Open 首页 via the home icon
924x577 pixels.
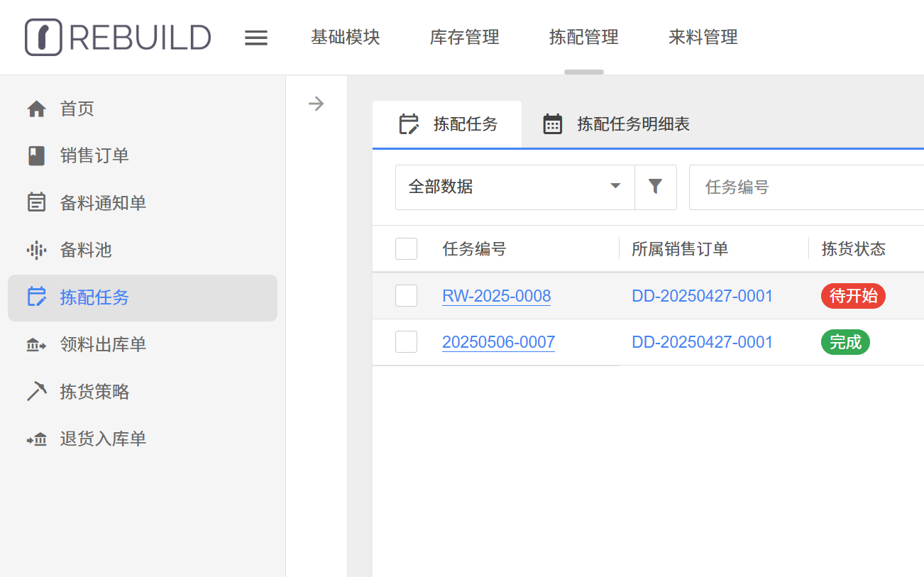tap(36, 109)
